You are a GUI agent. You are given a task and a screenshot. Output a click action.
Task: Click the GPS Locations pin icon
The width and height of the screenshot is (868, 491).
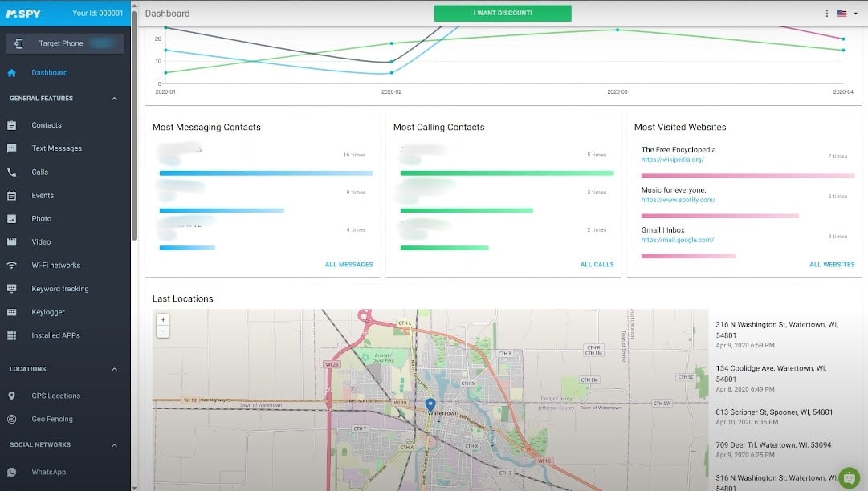pyautogui.click(x=12, y=396)
